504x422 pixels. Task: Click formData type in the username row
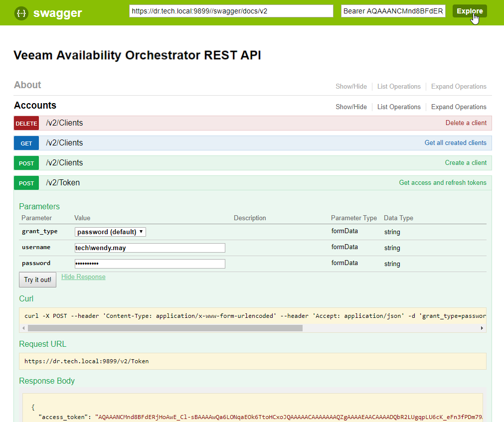click(x=344, y=247)
